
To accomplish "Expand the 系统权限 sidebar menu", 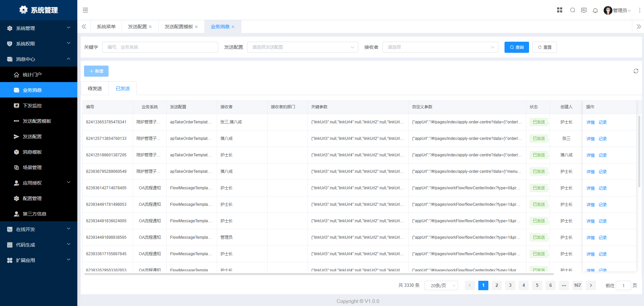I will coord(39,44).
